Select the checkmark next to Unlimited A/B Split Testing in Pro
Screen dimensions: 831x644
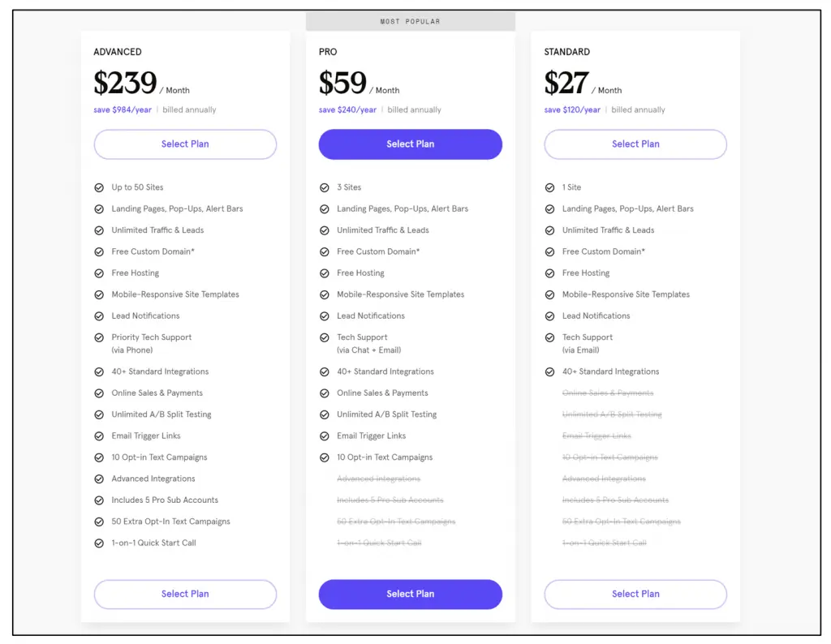(x=323, y=414)
